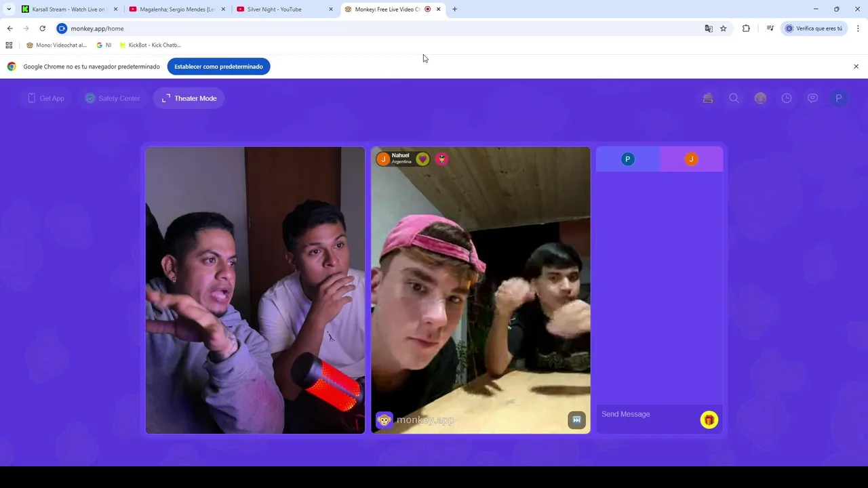This screenshot has height=488, width=868.
Task: Click Nahuel's orange J avatar on video
Action: click(383, 159)
